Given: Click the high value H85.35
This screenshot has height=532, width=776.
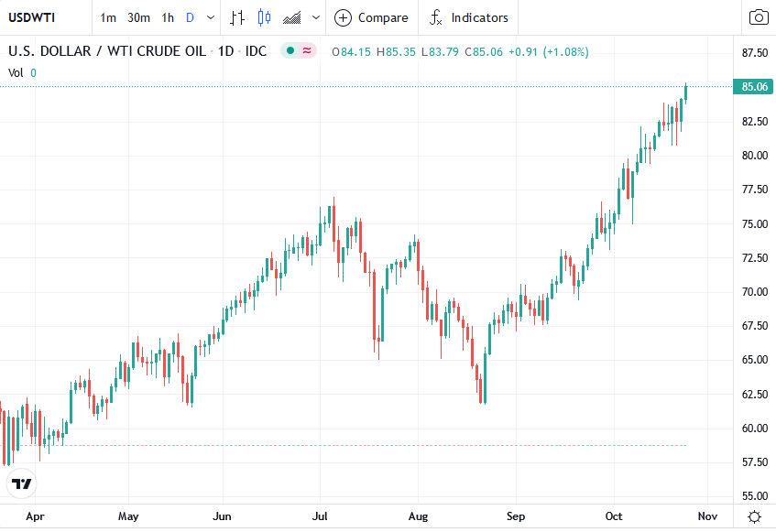Looking at the screenshot, I should click(x=396, y=52).
